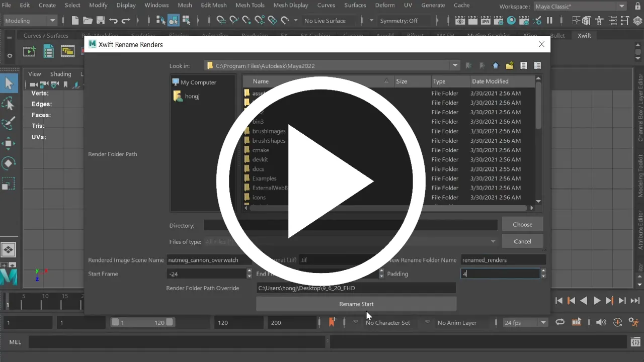The image size is (644, 362).
Task: Create a new scene from the status line
Action: pos(75,21)
